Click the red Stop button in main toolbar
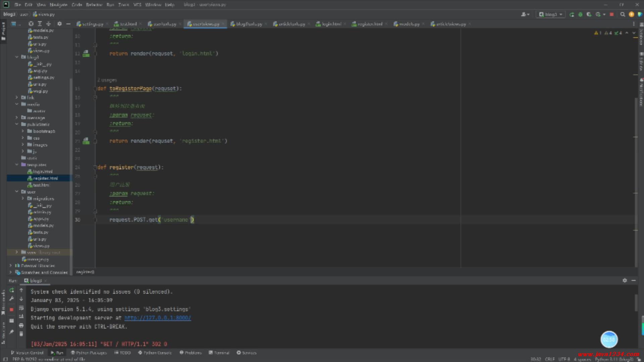Viewport: 644px width, 362px height. tap(611, 14)
